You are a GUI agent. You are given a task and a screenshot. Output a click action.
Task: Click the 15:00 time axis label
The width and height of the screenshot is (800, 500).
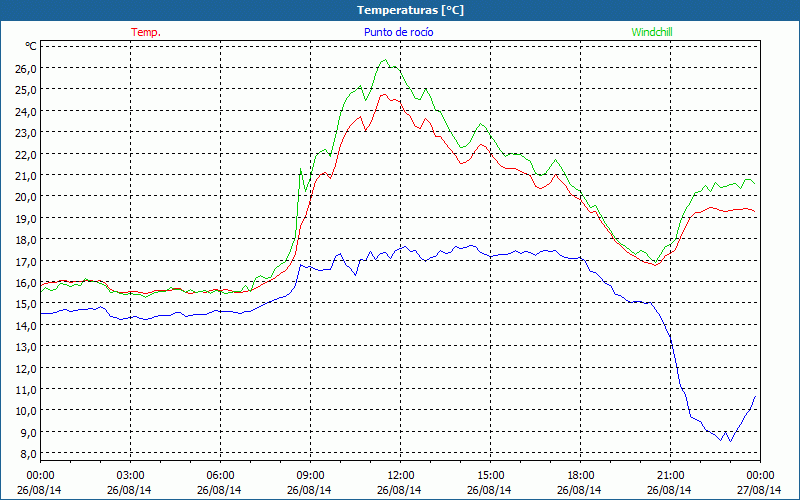[x=490, y=476]
